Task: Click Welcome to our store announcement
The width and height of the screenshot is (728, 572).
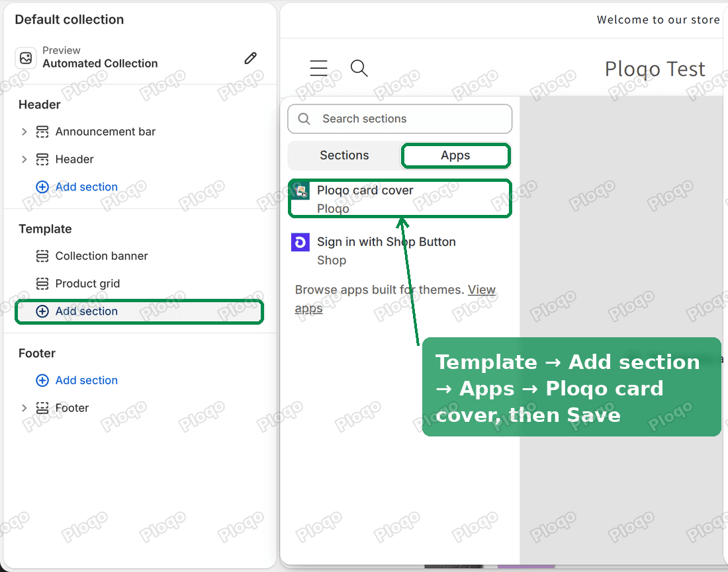Action: tap(658, 19)
